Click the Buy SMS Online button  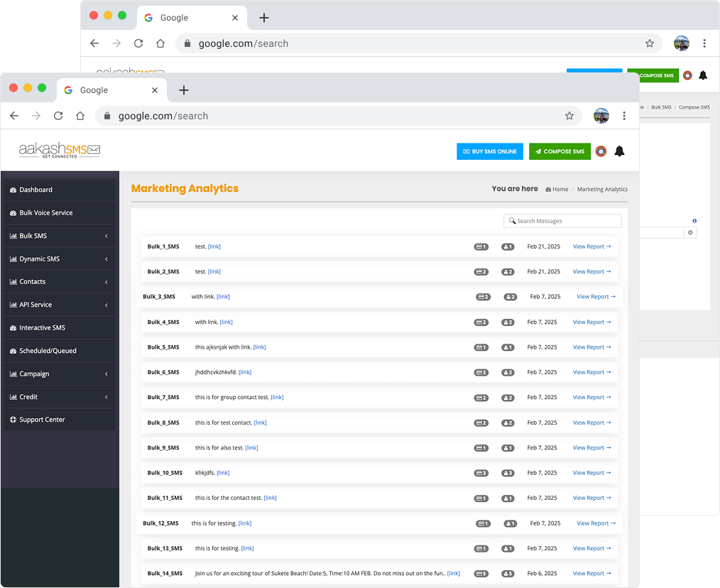[490, 151]
